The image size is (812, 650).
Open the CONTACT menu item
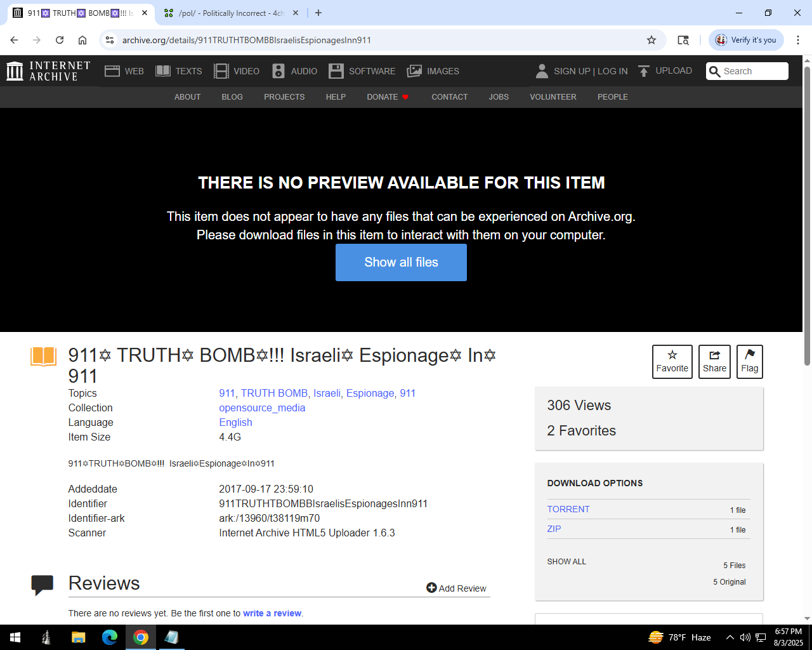(449, 97)
